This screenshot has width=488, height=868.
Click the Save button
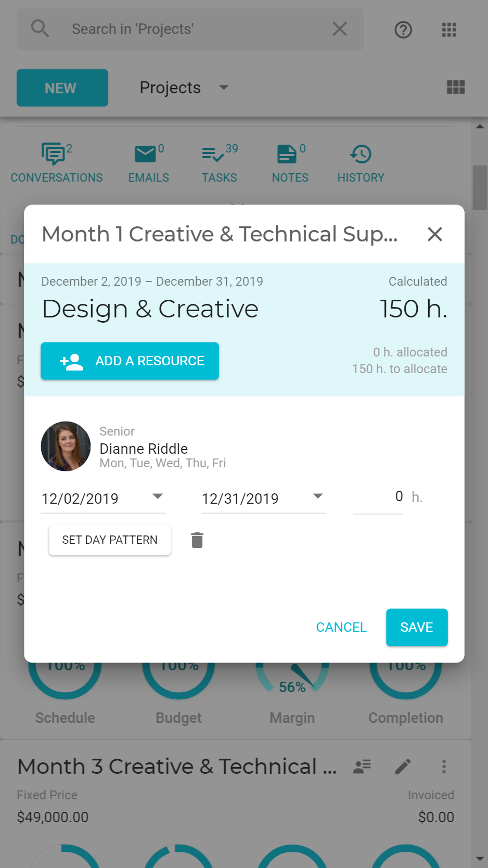pyautogui.click(x=417, y=628)
